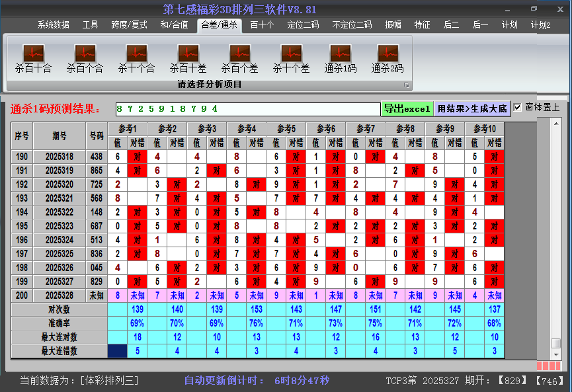Select the 通杀2码 prediction icon
The height and width of the screenshot is (392, 572).
click(x=387, y=56)
